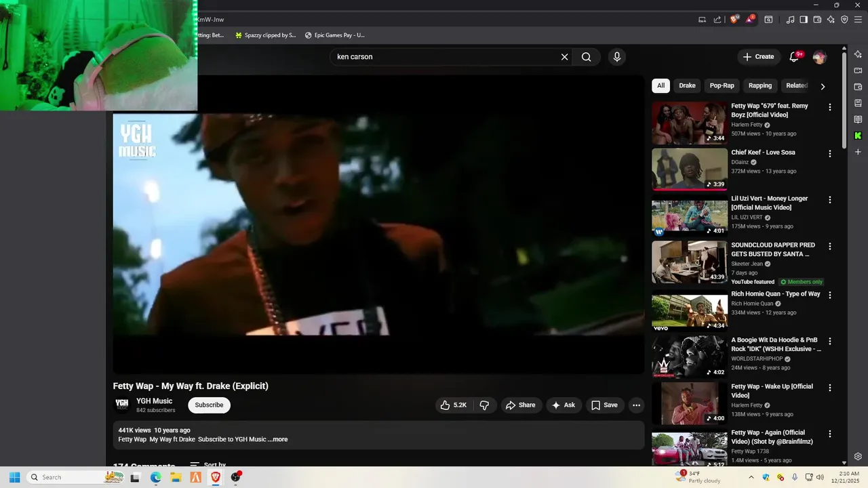Click the share page icon
This screenshot has height=488, width=868.
pos(717,20)
